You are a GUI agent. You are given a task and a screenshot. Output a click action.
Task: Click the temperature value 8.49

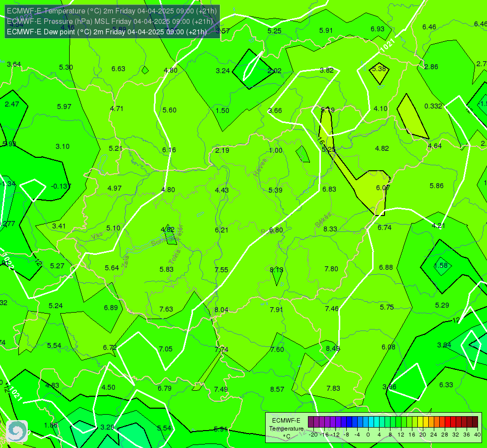[333, 349]
